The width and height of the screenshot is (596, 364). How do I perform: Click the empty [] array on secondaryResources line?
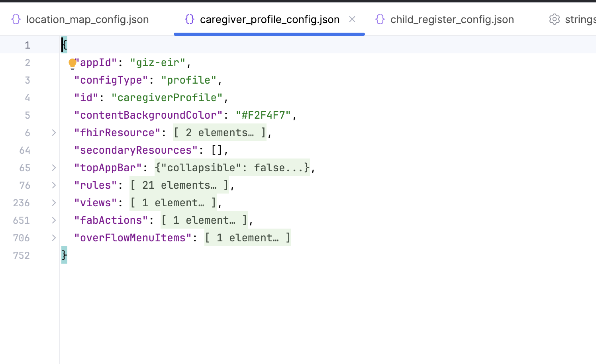(x=217, y=150)
